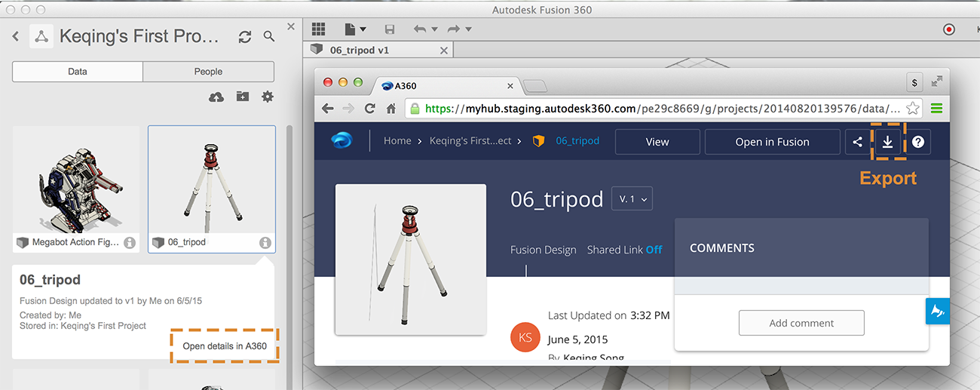The height and width of the screenshot is (390, 980).
Task: Undo last action in Fusion toolbar
Action: pos(420,29)
